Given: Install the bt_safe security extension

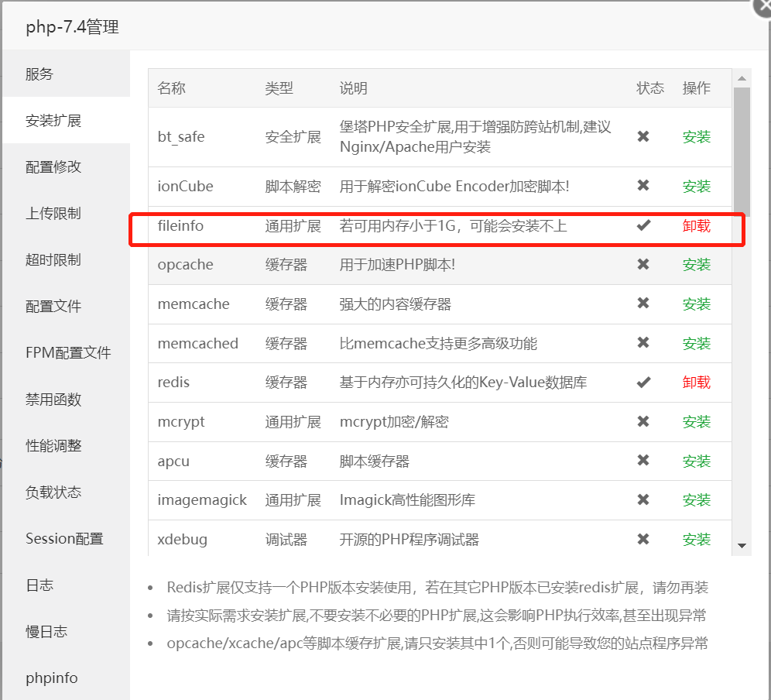Looking at the screenshot, I should coord(696,136).
